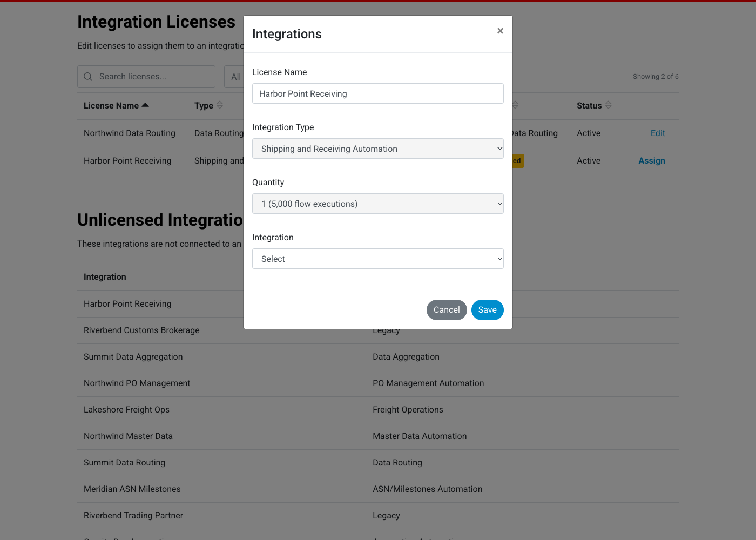Image resolution: width=756 pixels, height=540 pixels.
Task: Click the Cancel button
Action: 447,310
